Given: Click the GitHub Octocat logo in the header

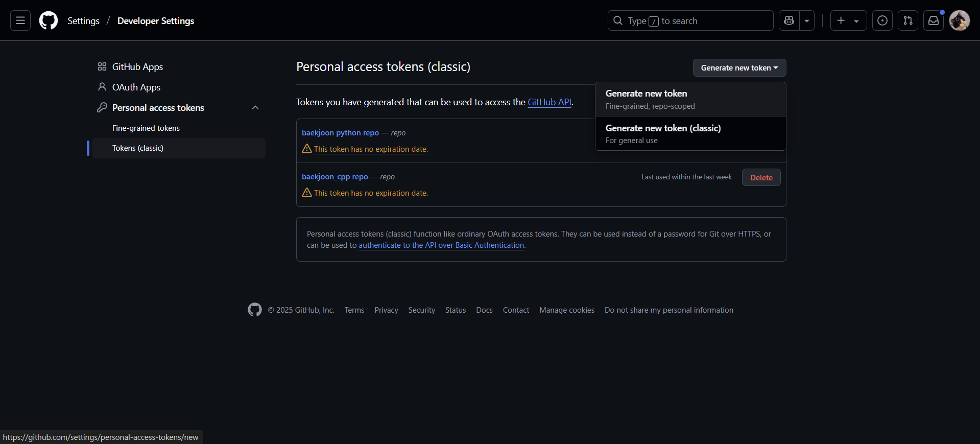Looking at the screenshot, I should [49, 20].
